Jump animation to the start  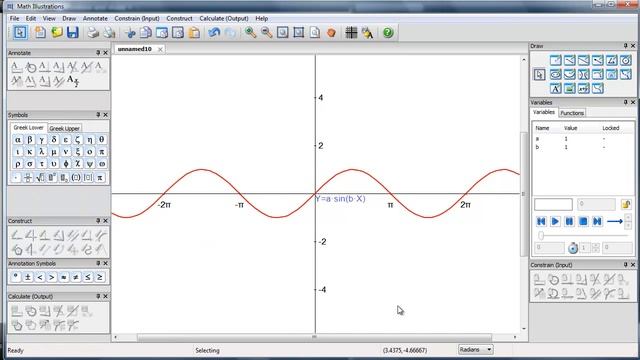[x=541, y=221]
